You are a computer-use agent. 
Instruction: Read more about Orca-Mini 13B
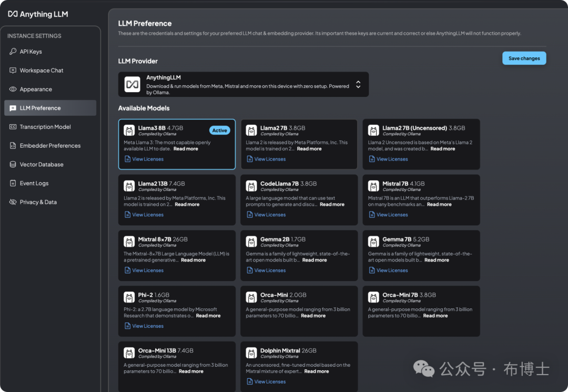coord(191,371)
